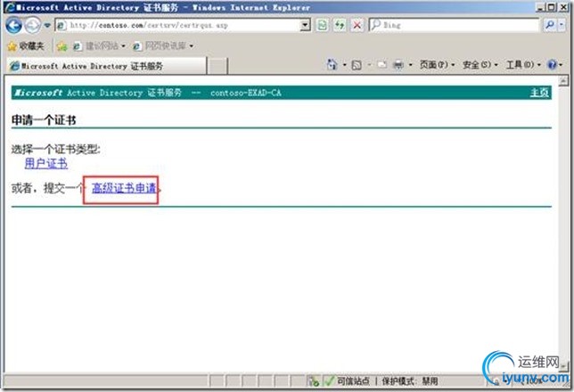Open the 建议网站 suggested sites link
The image size is (574, 392).
pyautogui.click(x=99, y=46)
